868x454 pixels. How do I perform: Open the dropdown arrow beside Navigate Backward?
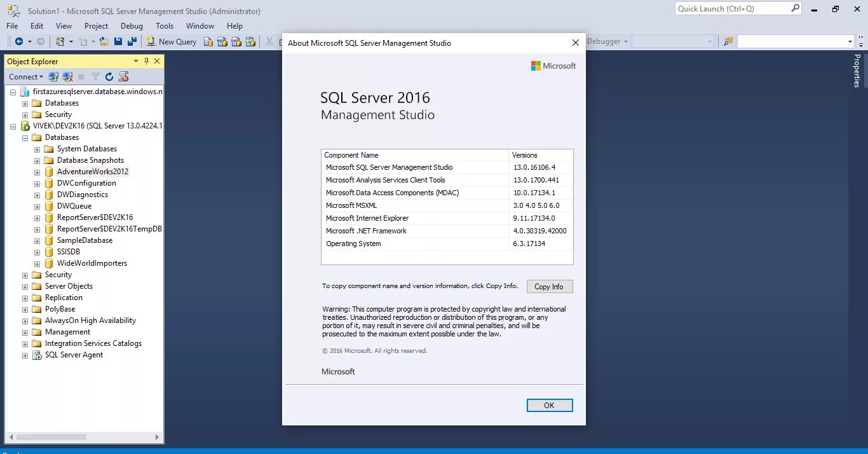[29, 41]
